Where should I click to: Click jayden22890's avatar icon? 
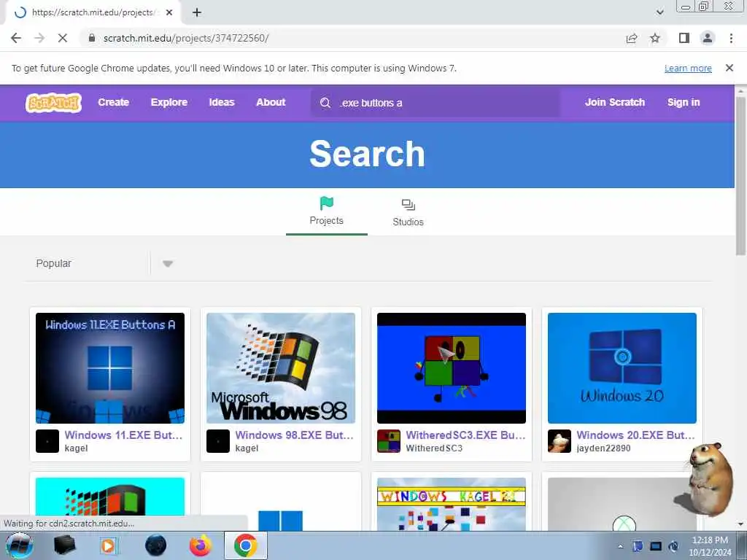click(x=560, y=441)
